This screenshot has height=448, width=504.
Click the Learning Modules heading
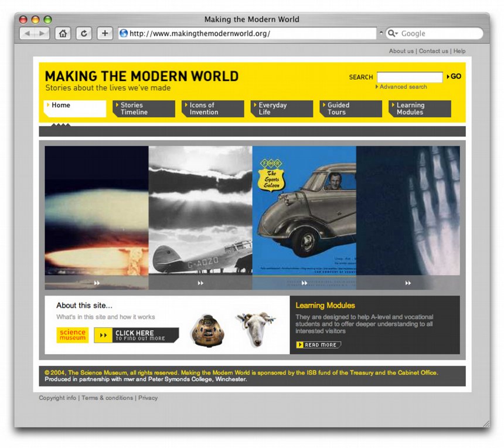325,306
